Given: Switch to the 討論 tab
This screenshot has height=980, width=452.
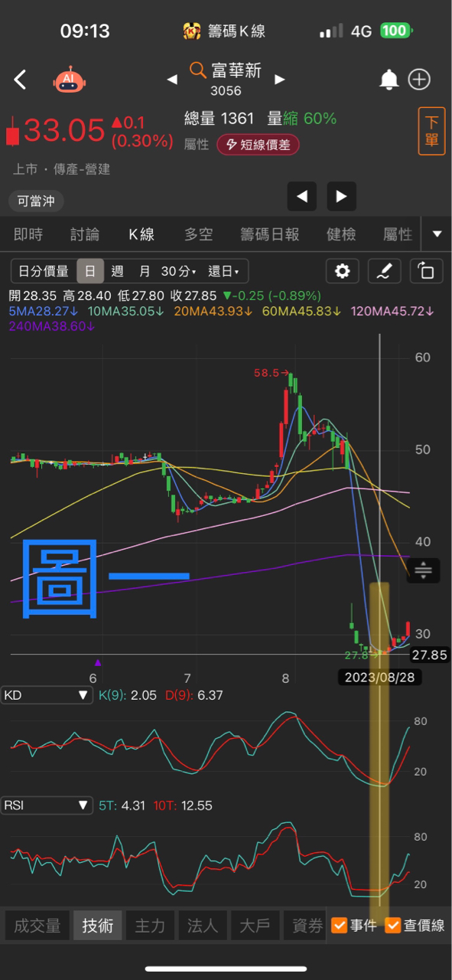Looking at the screenshot, I should pos(85,235).
